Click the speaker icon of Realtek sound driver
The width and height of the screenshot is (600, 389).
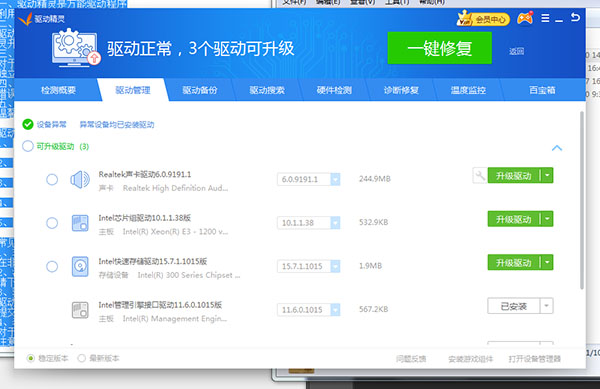tap(80, 179)
